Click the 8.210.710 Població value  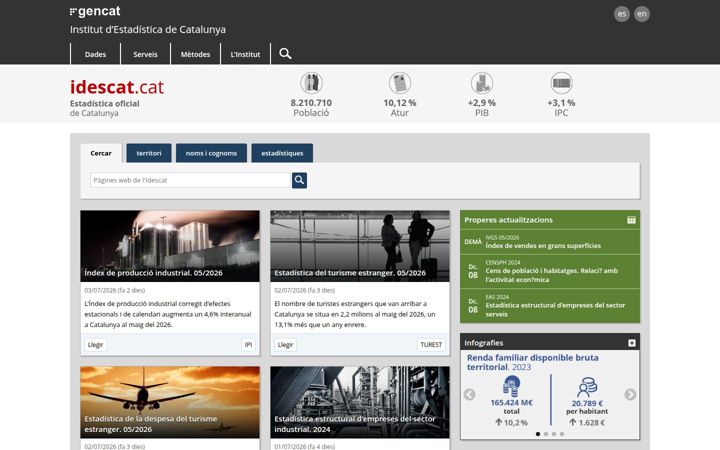click(311, 103)
